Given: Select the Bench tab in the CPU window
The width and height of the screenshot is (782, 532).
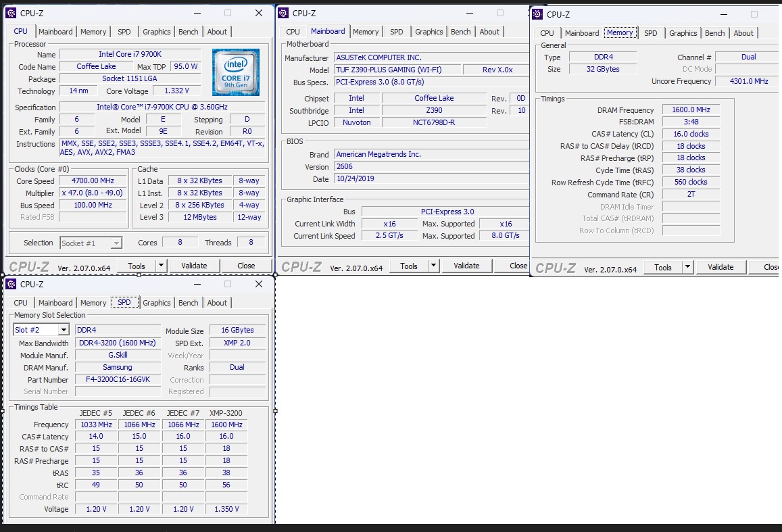Looking at the screenshot, I should [x=189, y=31].
